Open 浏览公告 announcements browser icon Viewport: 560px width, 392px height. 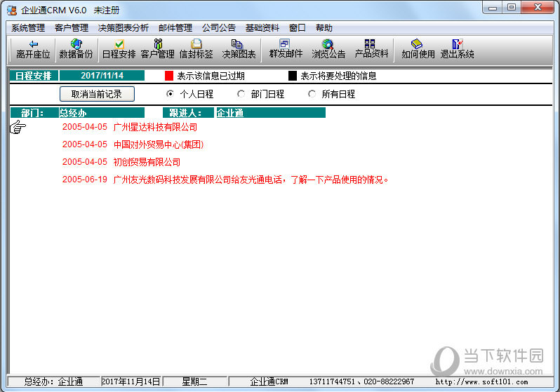click(x=328, y=49)
